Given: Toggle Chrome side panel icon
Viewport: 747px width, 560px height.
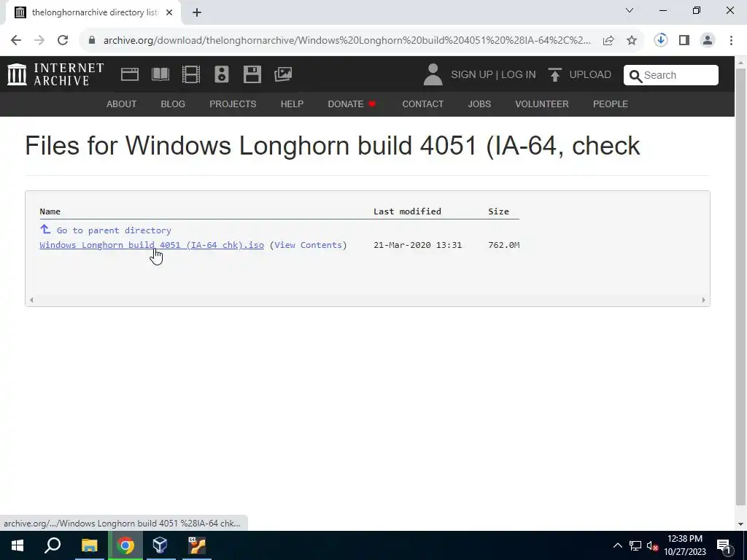Looking at the screenshot, I should point(684,40).
